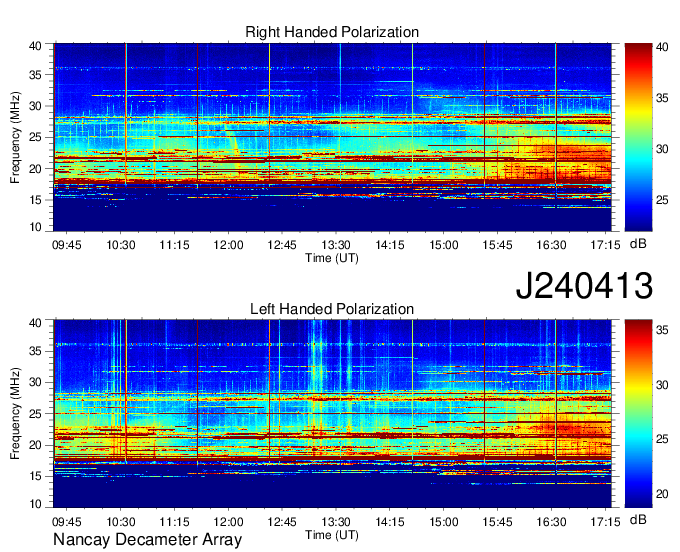The width and height of the screenshot is (680, 552).
Task: Click 25 MHz frequency tick of Right Handed plot
Action: (x=35, y=137)
